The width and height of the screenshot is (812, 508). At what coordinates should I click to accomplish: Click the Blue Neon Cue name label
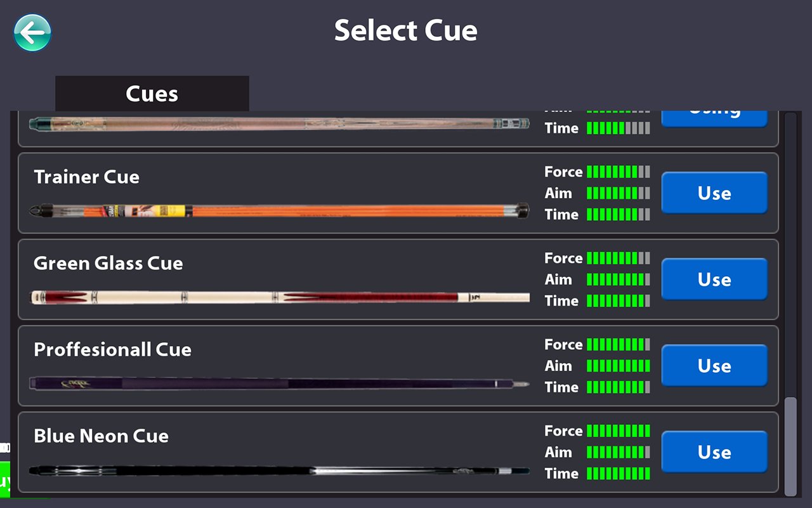point(101,436)
